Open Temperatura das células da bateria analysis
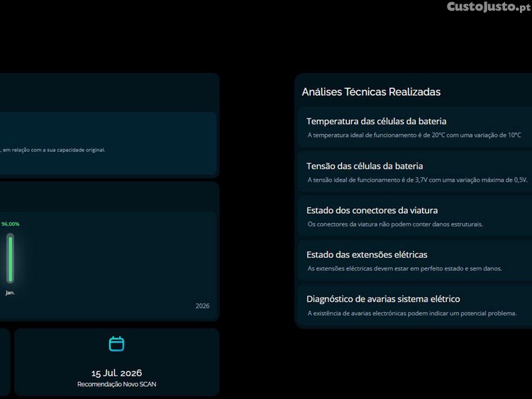The image size is (532, 399). click(x=376, y=121)
